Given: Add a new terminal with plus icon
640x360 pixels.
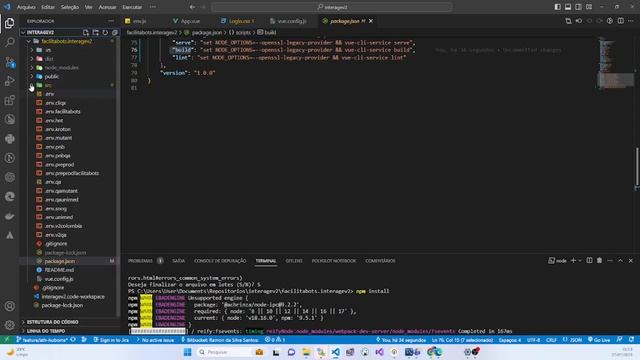Looking at the screenshot, I should click(x=573, y=260).
